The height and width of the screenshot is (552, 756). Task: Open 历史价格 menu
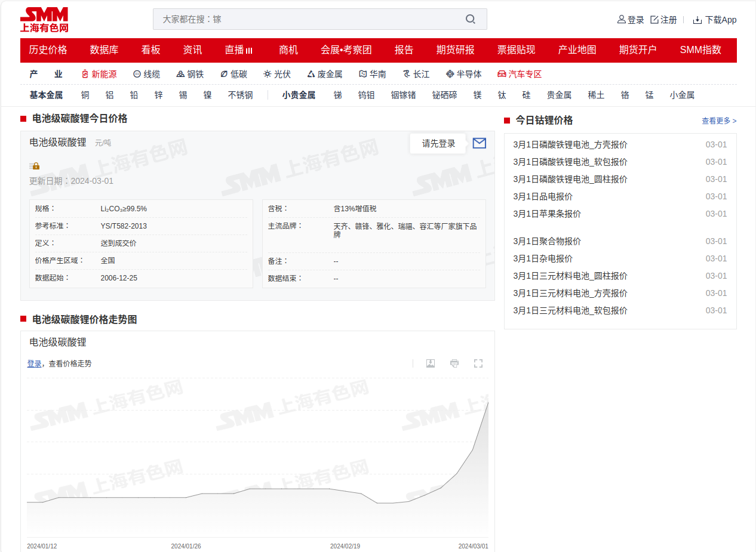48,50
